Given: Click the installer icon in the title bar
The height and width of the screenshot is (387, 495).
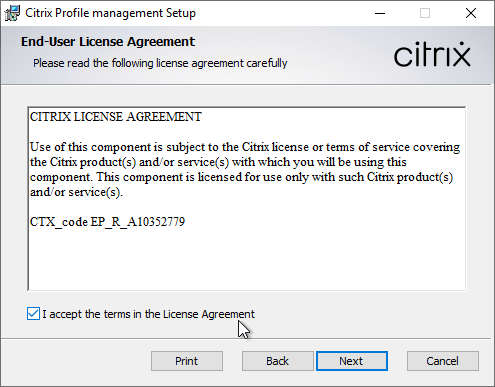Looking at the screenshot, I should (x=12, y=13).
